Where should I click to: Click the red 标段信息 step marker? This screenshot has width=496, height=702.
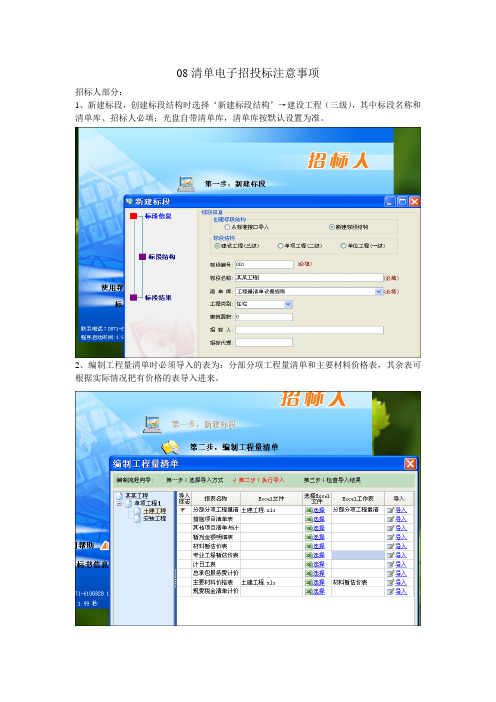133,216
